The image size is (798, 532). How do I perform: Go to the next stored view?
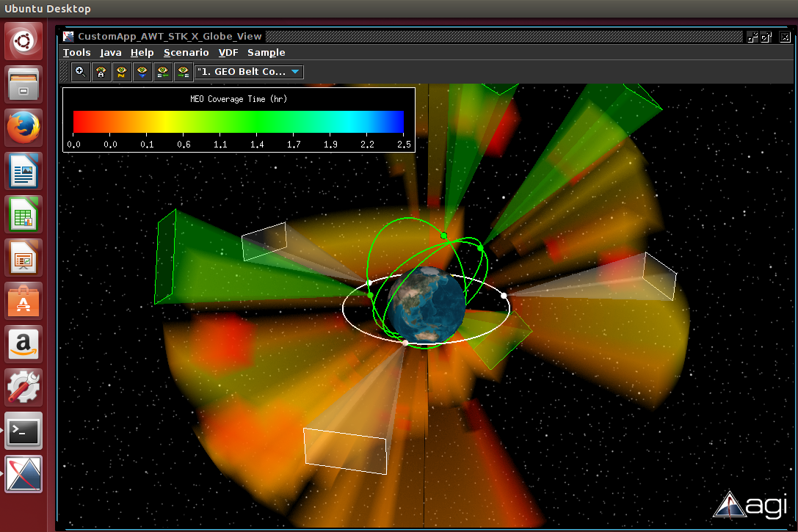184,72
